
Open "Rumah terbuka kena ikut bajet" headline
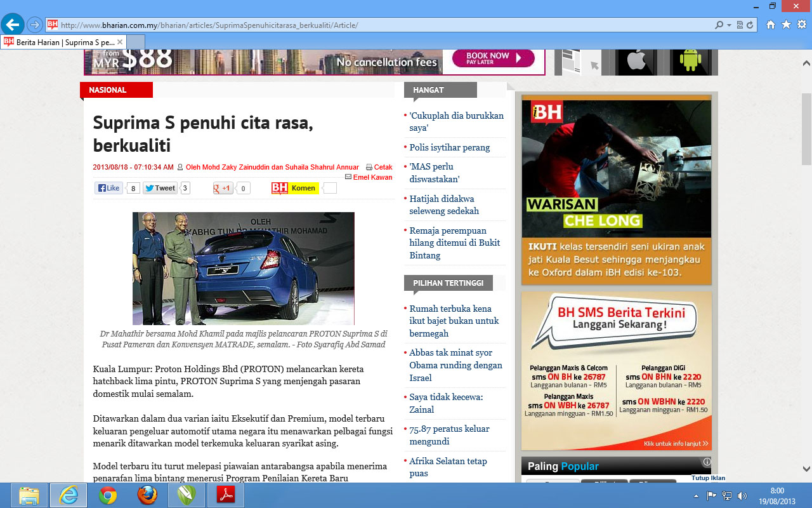click(454, 321)
